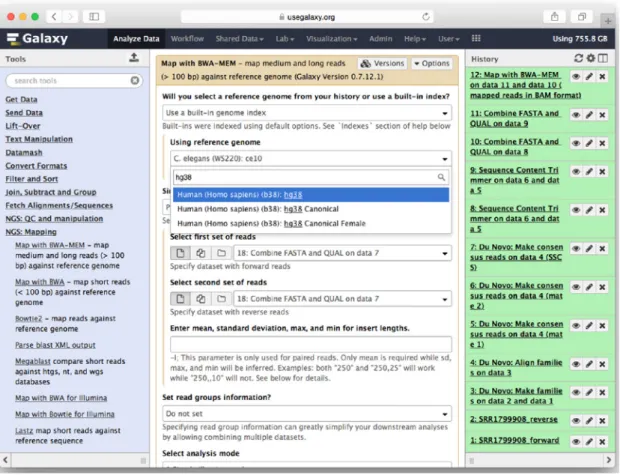Viewport: 620px width, 475px height.
Task: Edit dataset 5 Du Novo pencil icon
Action: pos(589,325)
